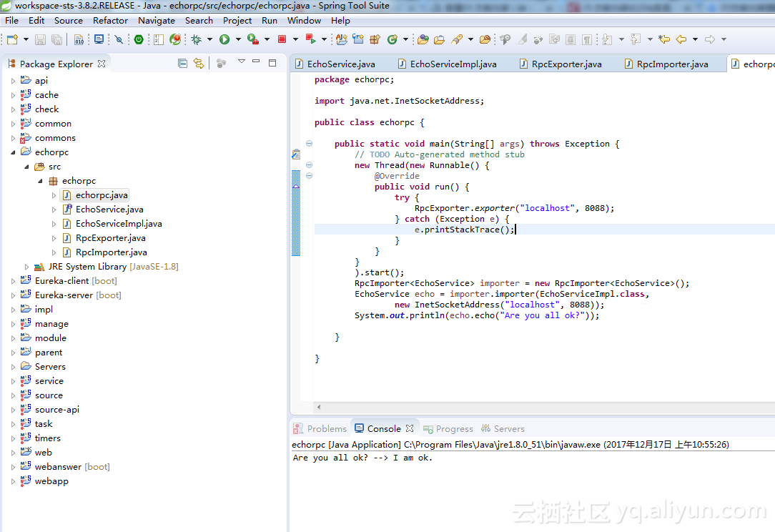
Task: Expand the webanswer project node
Action: [x=14, y=467]
